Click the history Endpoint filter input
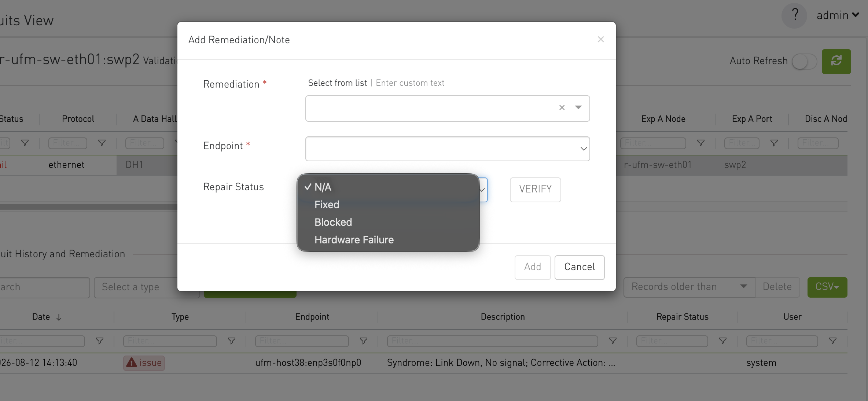 click(302, 341)
